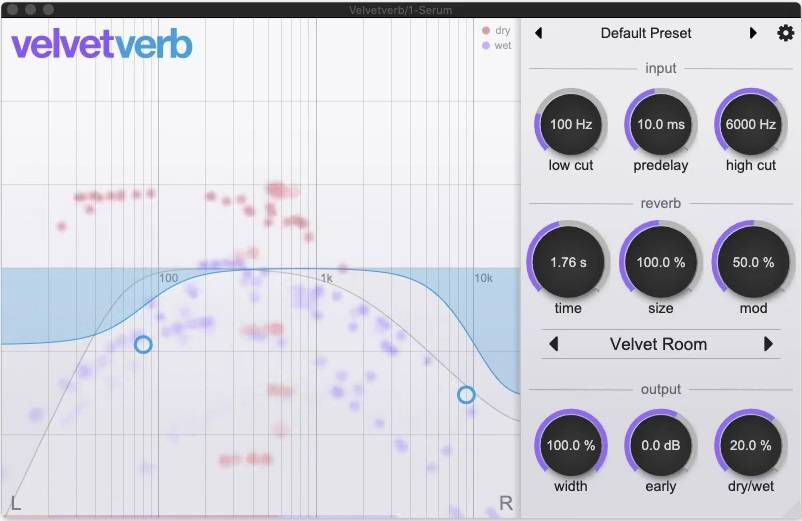This screenshot has height=521, width=802.
Task: Click the low cut node on graph
Action: pos(143,344)
